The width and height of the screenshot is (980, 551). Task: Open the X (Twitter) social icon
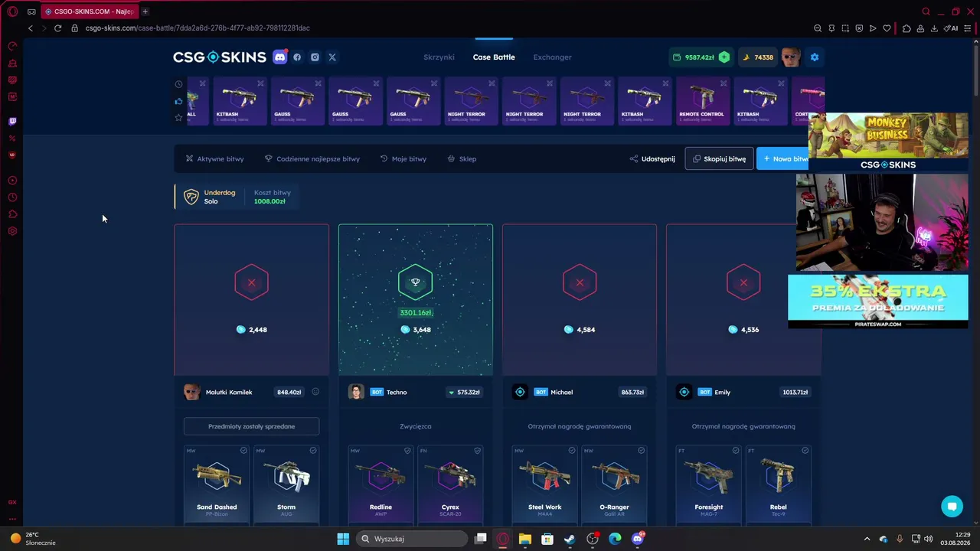pos(332,57)
